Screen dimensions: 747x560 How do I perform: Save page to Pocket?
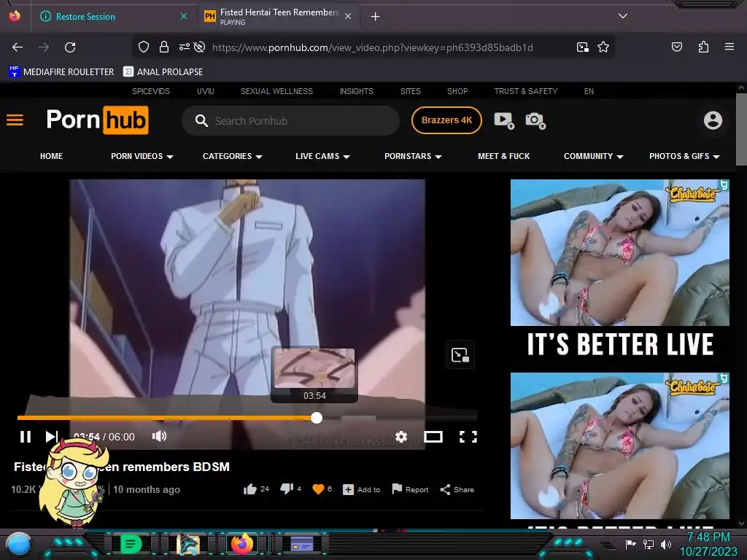676,47
